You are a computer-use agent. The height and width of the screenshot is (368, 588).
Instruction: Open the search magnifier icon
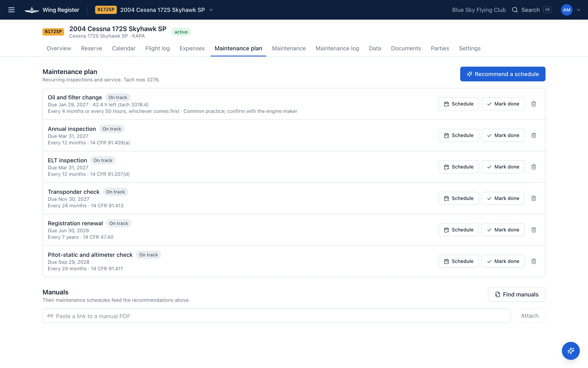coord(515,10)
